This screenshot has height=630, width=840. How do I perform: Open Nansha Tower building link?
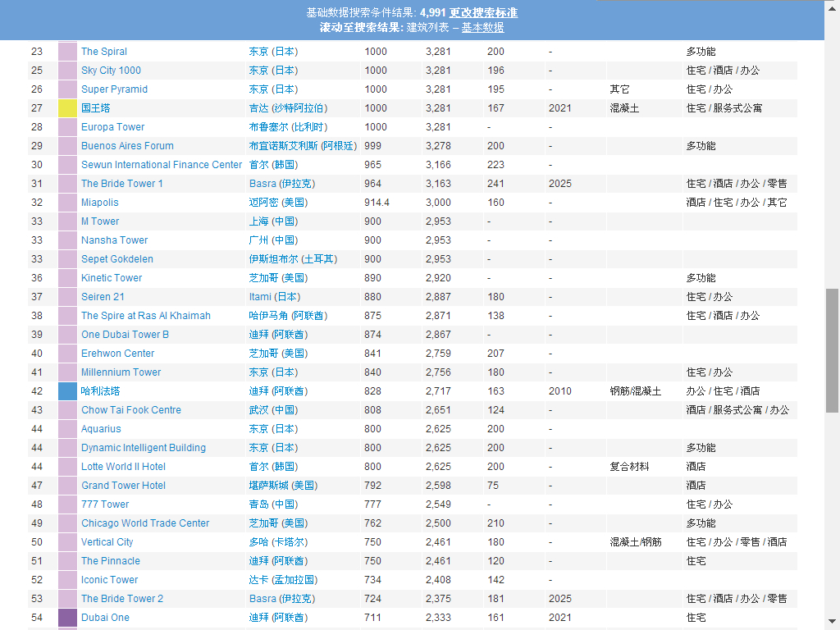pyautogui.click(x=114, y=240)
